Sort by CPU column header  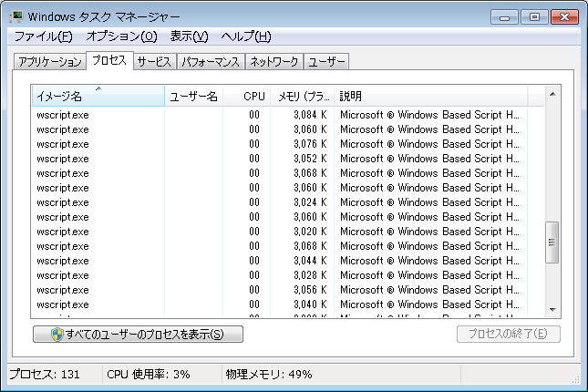(x=246, y=96)
